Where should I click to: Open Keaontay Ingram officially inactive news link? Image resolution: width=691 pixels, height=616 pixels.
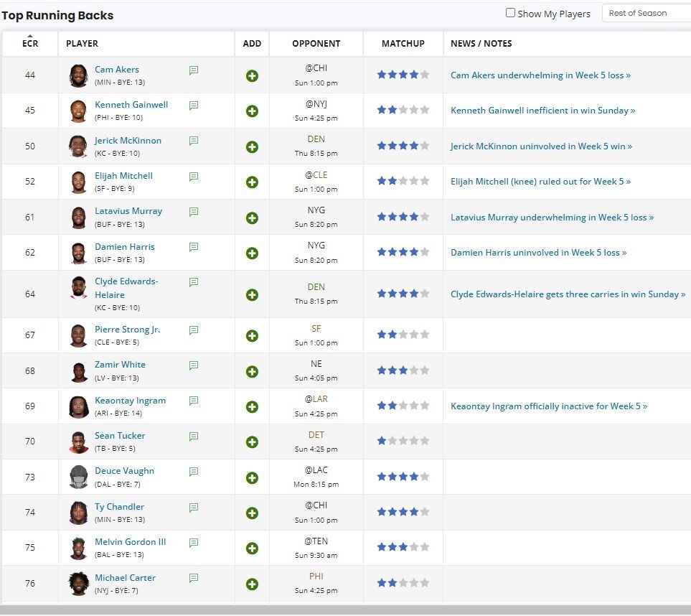coord(548,406)
